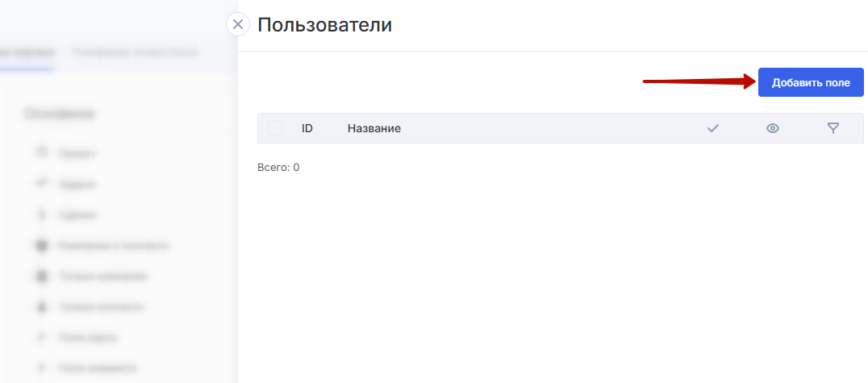Sort by the ID column header
868x383 pixels.
307,128
